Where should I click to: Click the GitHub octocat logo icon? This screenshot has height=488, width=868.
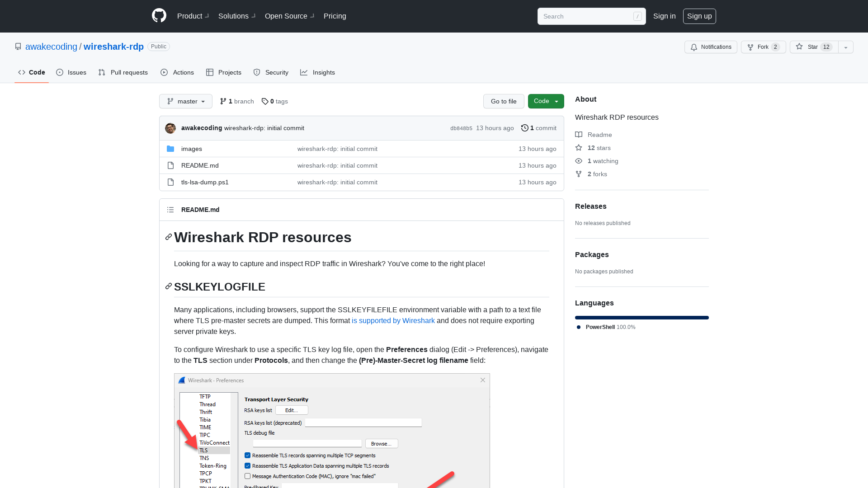coord(159,16)
